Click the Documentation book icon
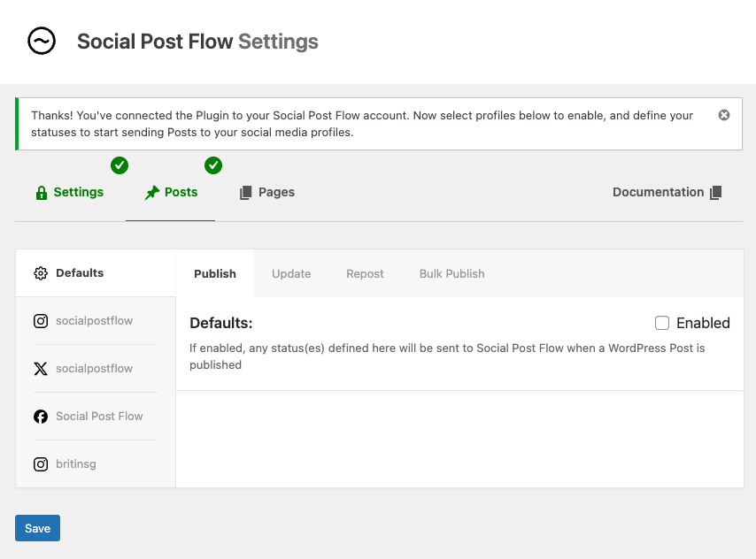This screenshot has height=559, width=756. point(716,193)
